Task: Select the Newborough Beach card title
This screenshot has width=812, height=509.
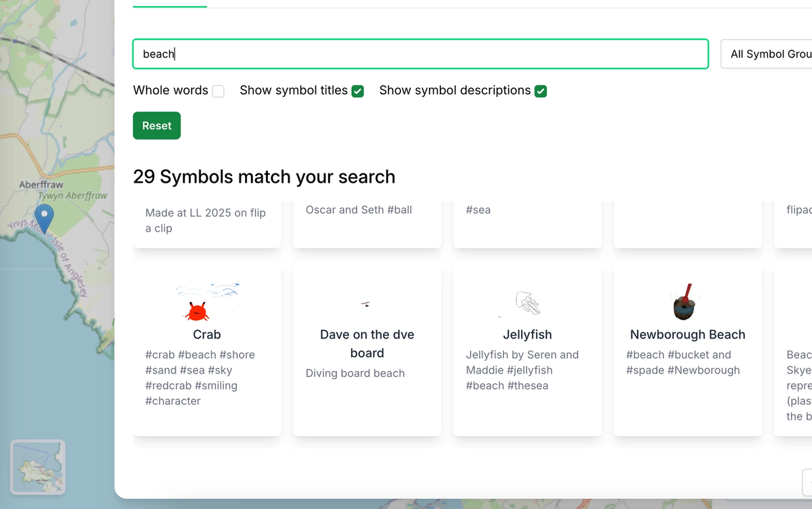Action: pyautogui.click(x=687, y=334)
